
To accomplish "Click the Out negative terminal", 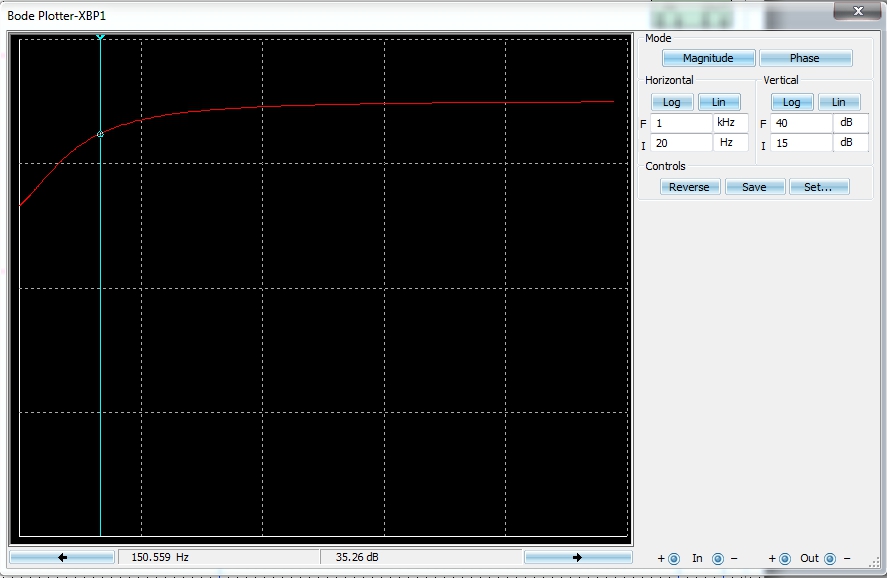I will coord(830,558).
